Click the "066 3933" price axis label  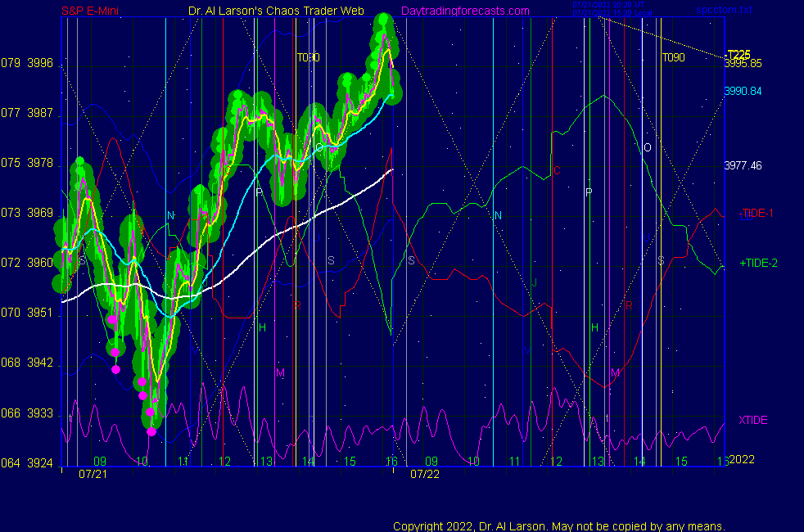pyautogui.click(x=27, y=413)
